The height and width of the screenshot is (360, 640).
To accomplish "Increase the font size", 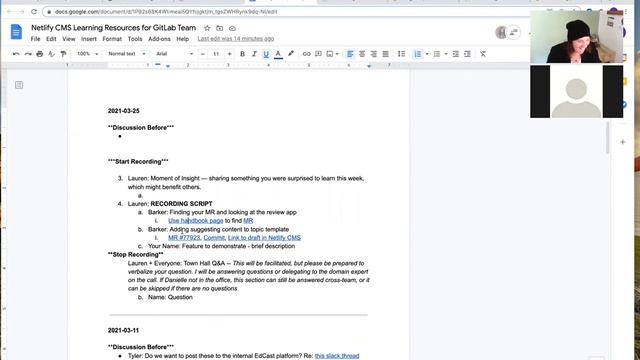I will pos(229,54).
